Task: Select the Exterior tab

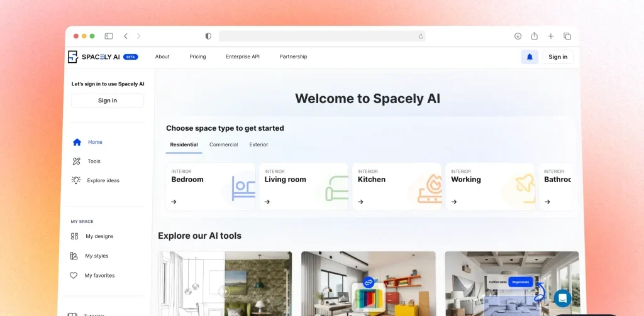Action: click(x=258, y=144)
